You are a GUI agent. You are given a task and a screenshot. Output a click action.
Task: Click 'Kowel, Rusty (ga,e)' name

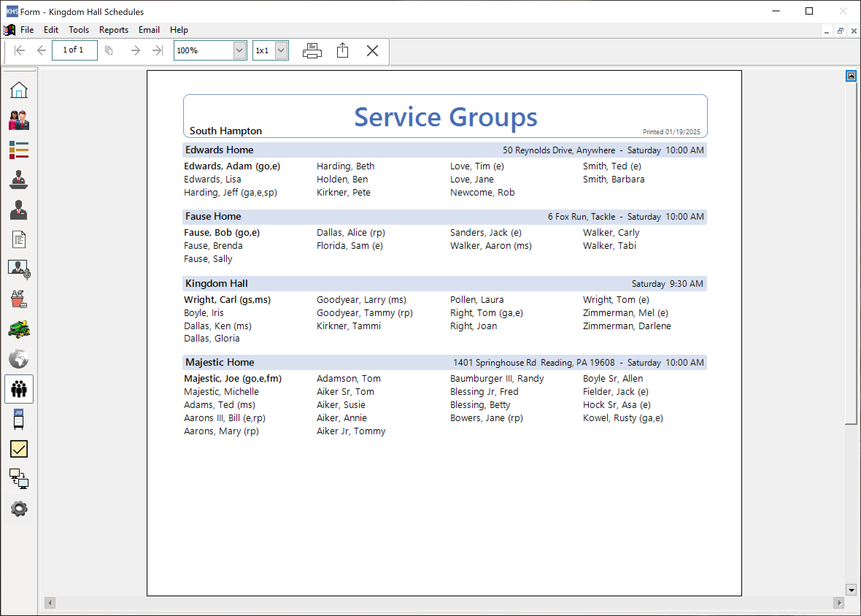(x=623, y=418)
